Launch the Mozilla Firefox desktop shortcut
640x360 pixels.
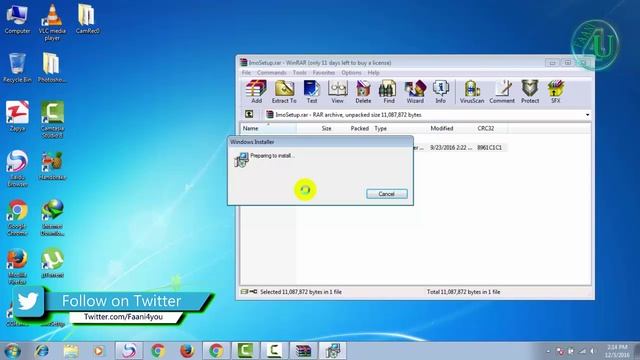pyautogui.click(x=17, y=266)
